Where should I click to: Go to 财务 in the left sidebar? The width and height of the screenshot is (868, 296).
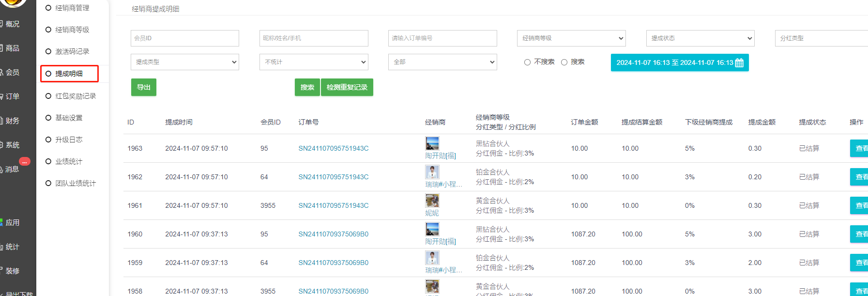[13, 121]
